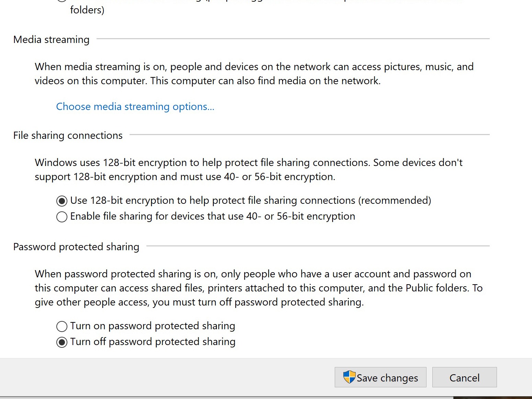Click the Enable file sharing for devices label
This screenshot has width=532, height=399.
pos(213,216)
